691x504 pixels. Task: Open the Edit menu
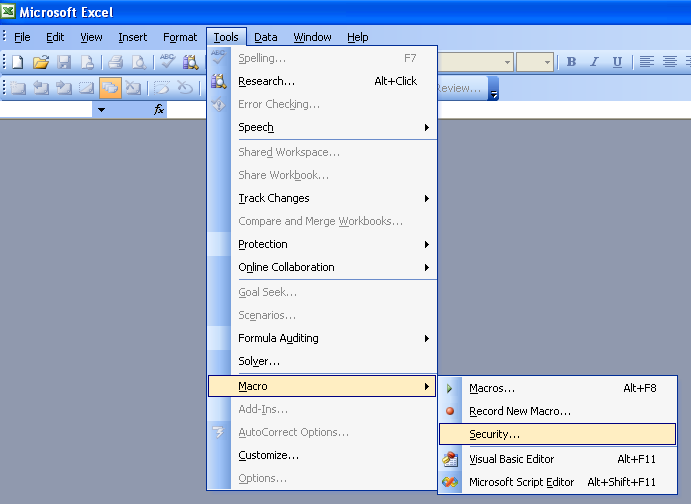click(x=55, y=37)
